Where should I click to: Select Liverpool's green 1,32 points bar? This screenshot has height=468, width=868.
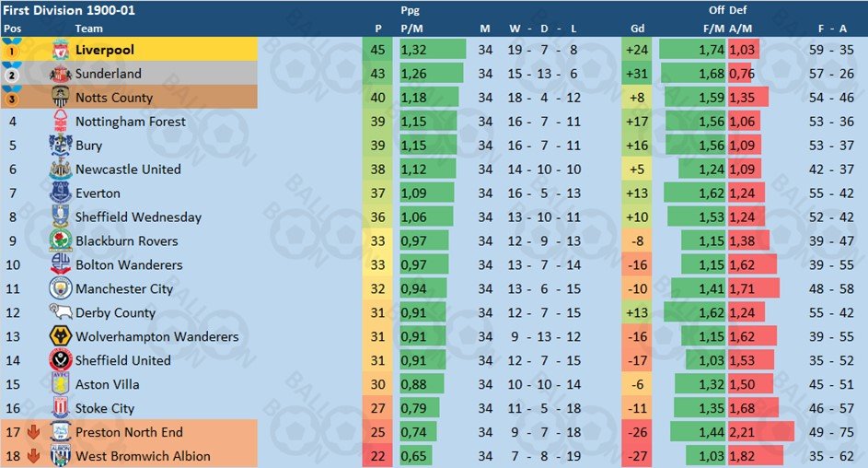(433, 50)
